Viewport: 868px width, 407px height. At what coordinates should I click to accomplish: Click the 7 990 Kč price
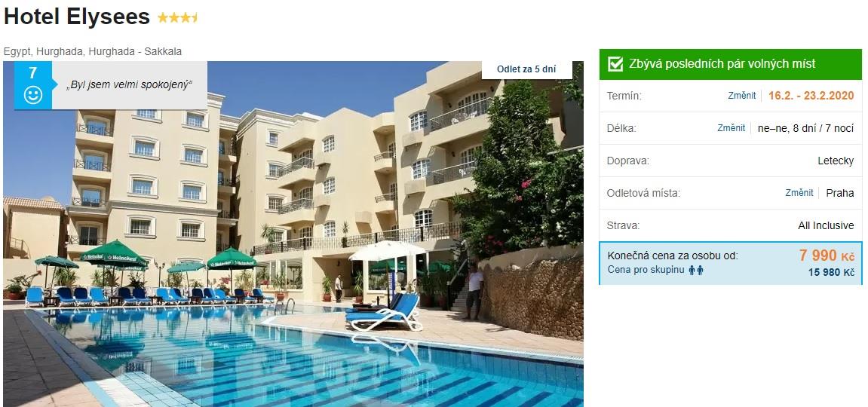coord(827,256)
